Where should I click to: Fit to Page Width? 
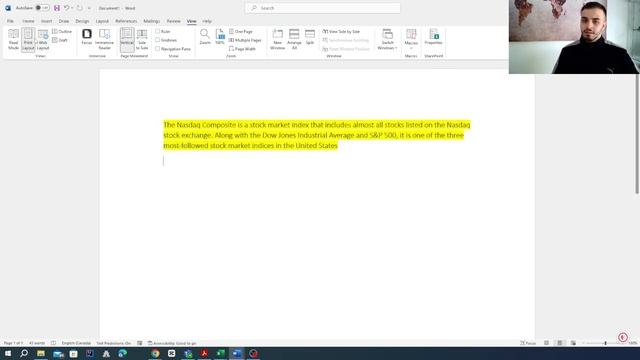[x=242, y=49]
